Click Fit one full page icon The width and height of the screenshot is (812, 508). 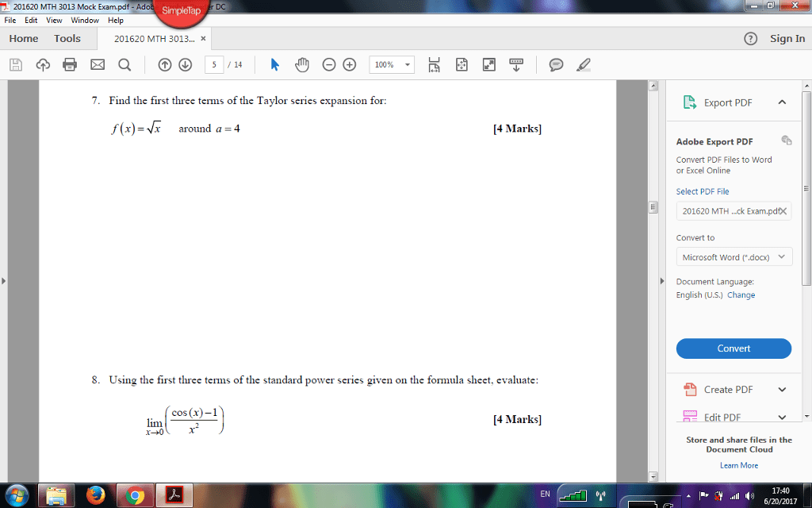pos(462,65)
